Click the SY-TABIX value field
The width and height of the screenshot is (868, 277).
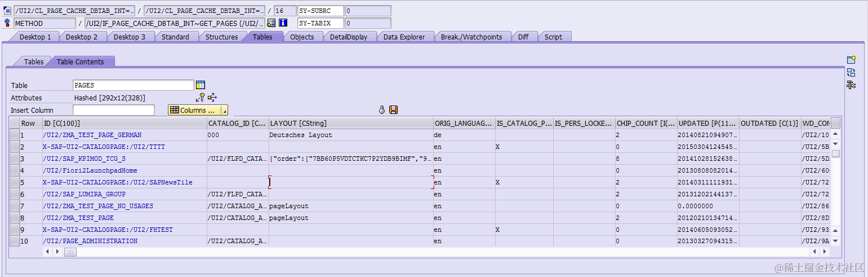367,23
